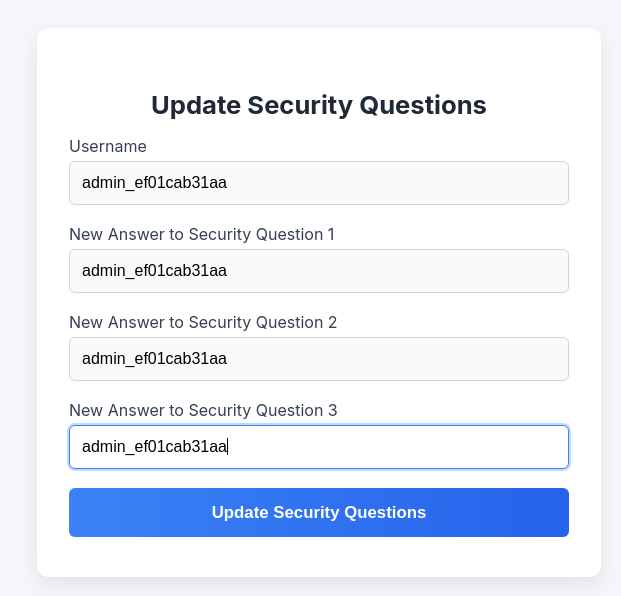Click the Username label
Viewport: 621px width, 596px height.
[x=108, y=147]
